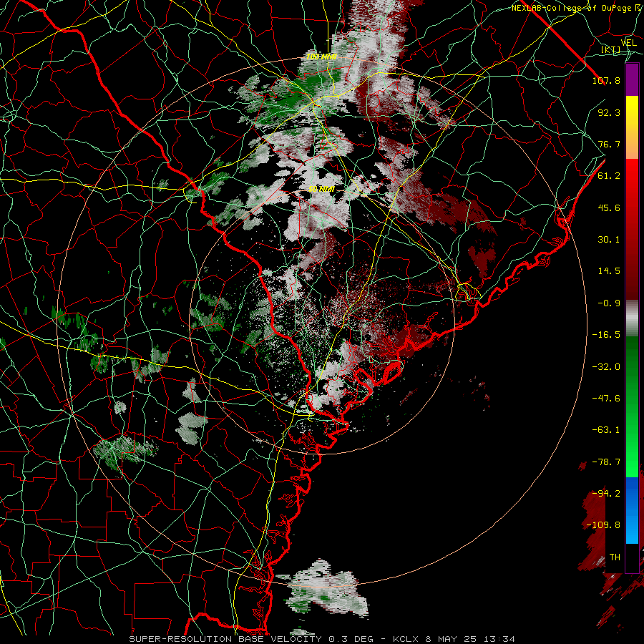Click the VEL label above the color scale
The width and height of the screenshot is (644, 644).
click(x=629, y=43)
